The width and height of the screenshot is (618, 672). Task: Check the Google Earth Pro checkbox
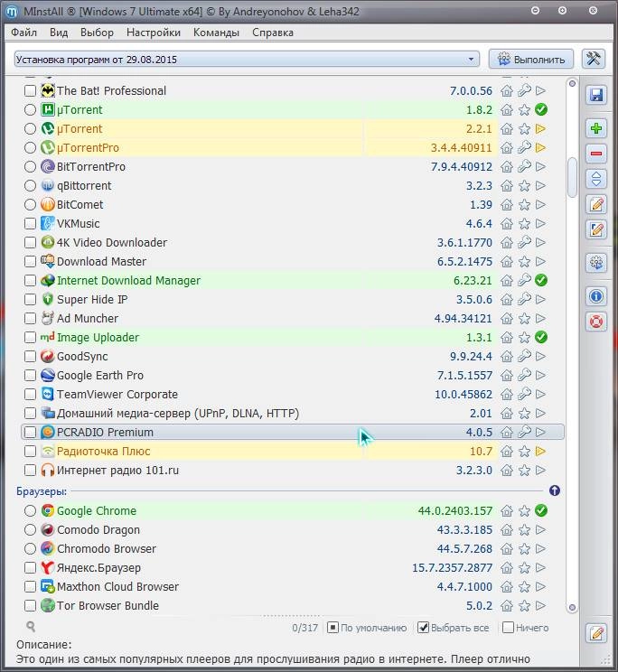30,376
